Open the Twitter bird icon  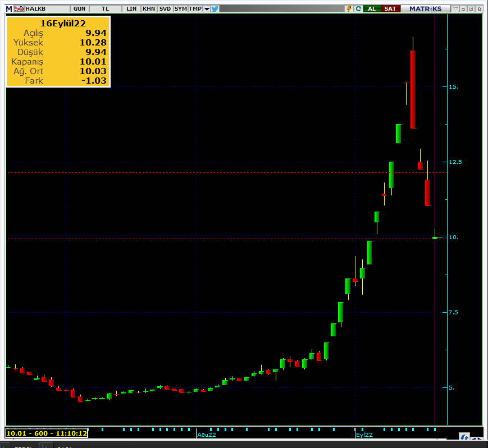coord(215,9)
